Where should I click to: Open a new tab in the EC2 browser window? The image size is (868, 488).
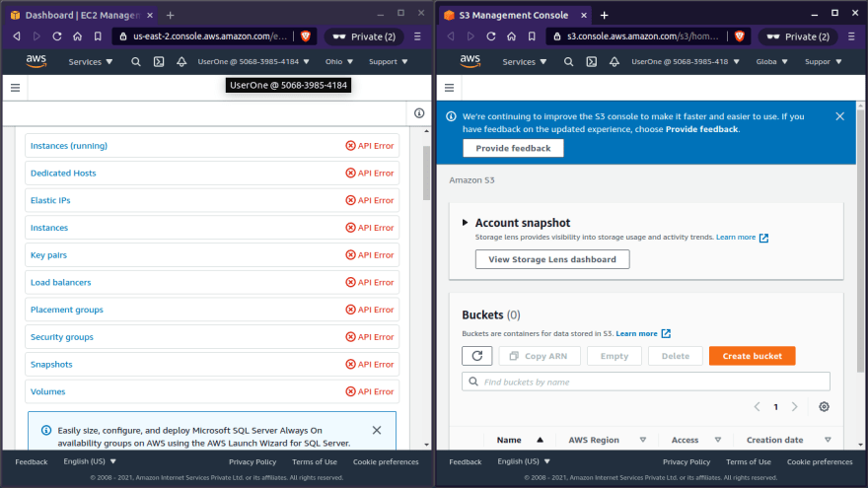point(171,15)
